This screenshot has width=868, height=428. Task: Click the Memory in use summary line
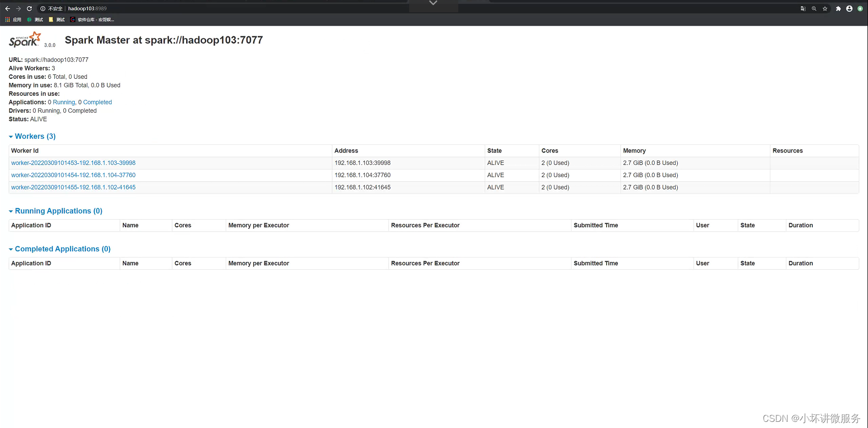pos(64,85)
